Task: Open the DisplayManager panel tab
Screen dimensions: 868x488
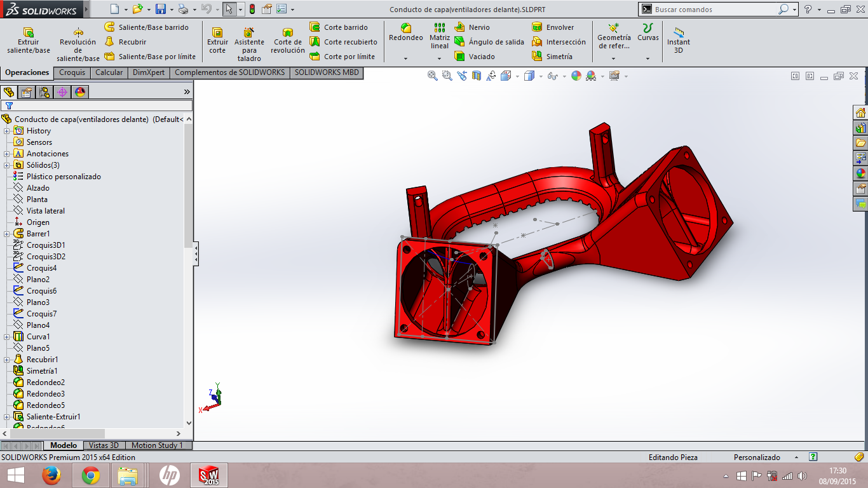Action: point(79,92)
